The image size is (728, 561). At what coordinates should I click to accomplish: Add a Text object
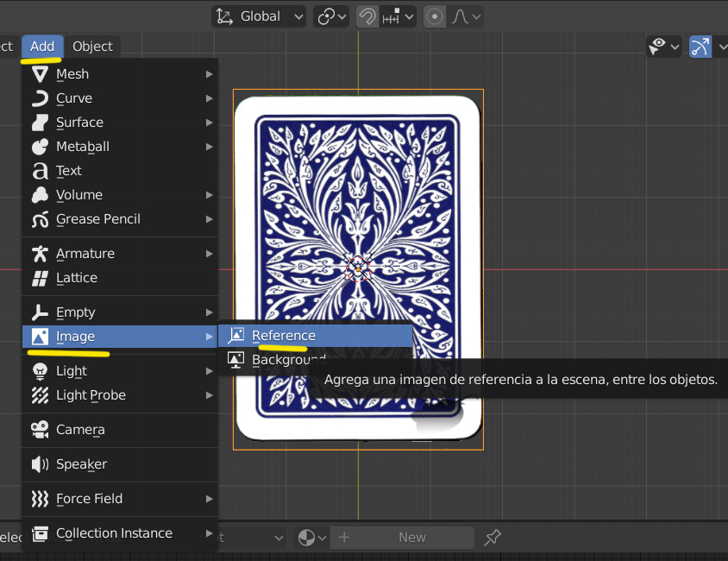tap(120, 171)
